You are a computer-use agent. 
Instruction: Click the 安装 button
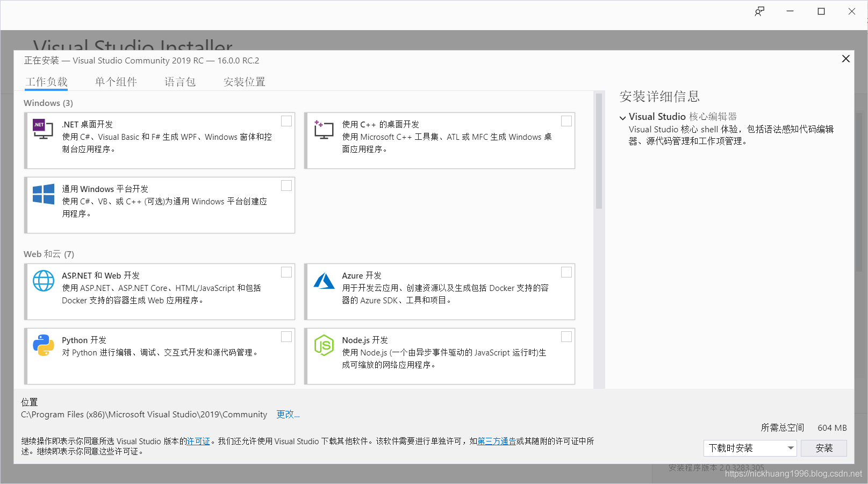(x=823, y=447)
